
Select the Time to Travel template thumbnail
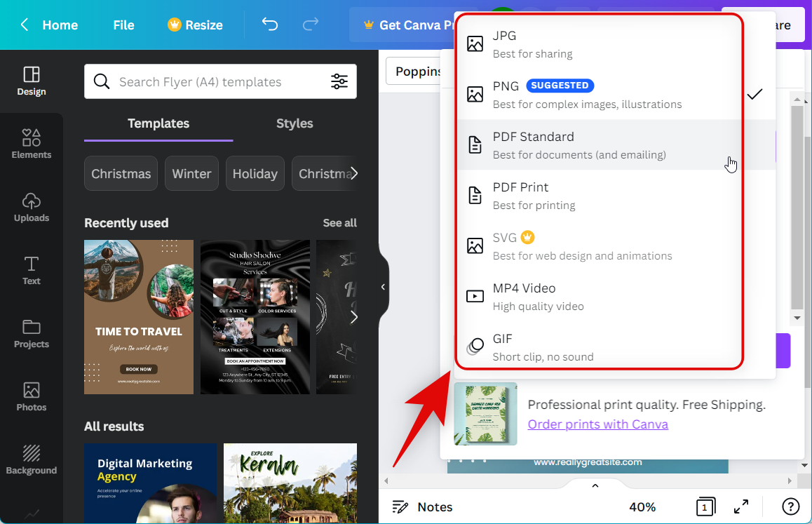(x=139, y=317)
